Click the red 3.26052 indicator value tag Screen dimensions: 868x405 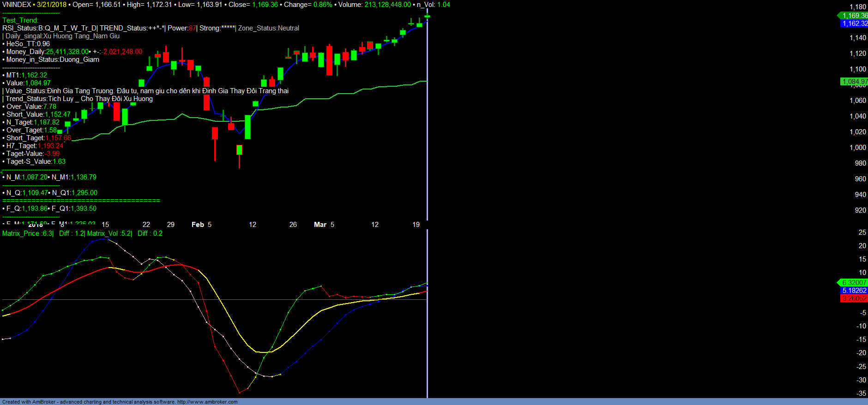coord(854,298)
